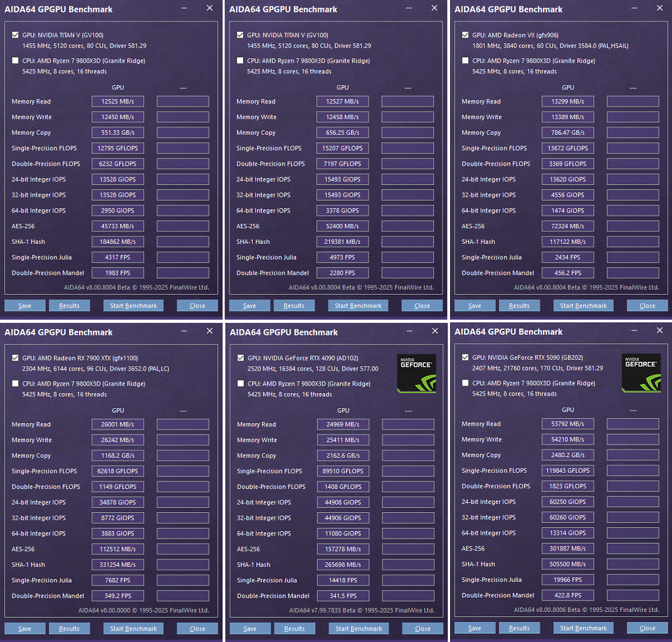Select the 11080 GIOPS 64-bit Integer value
This screenshot has width=672, height=642.
343,534
